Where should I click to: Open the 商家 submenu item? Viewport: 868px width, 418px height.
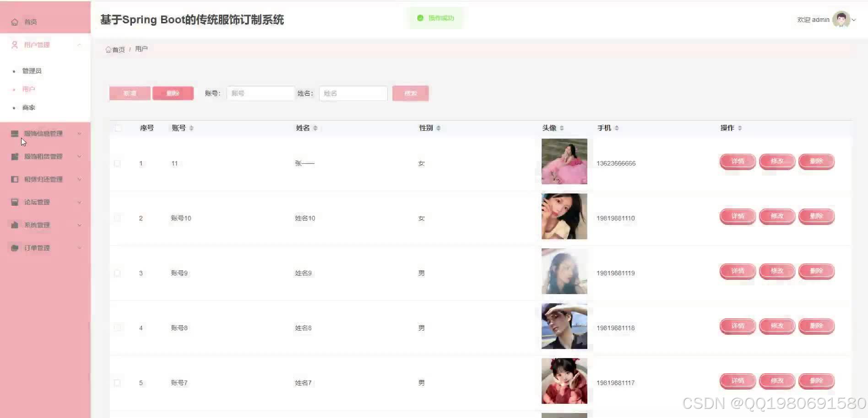click(28, 107)
